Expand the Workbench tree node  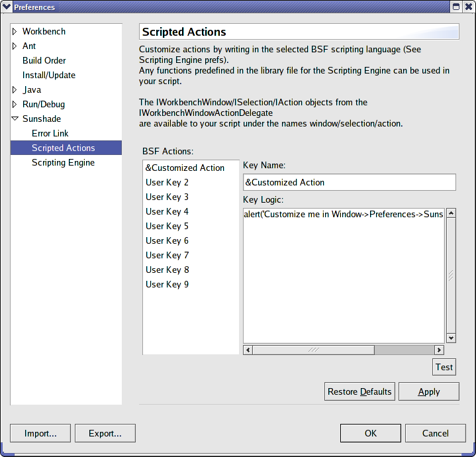point(15,32)
